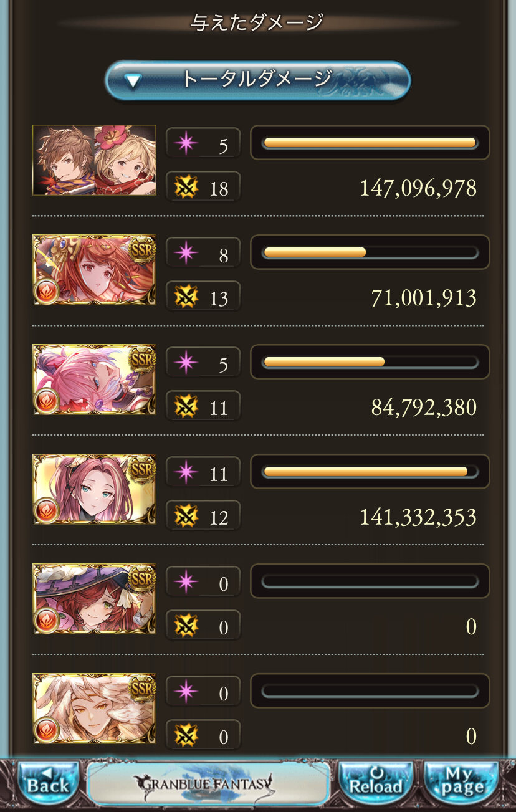
Task: Select the white-haired SSR character portrait at bottom
Action: [94, 709]
